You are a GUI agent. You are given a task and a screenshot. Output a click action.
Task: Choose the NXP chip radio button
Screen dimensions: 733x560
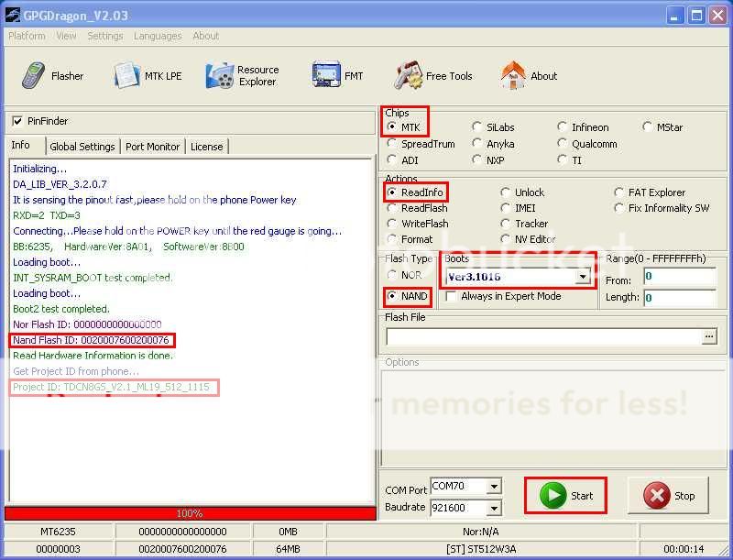click(476, 159)
